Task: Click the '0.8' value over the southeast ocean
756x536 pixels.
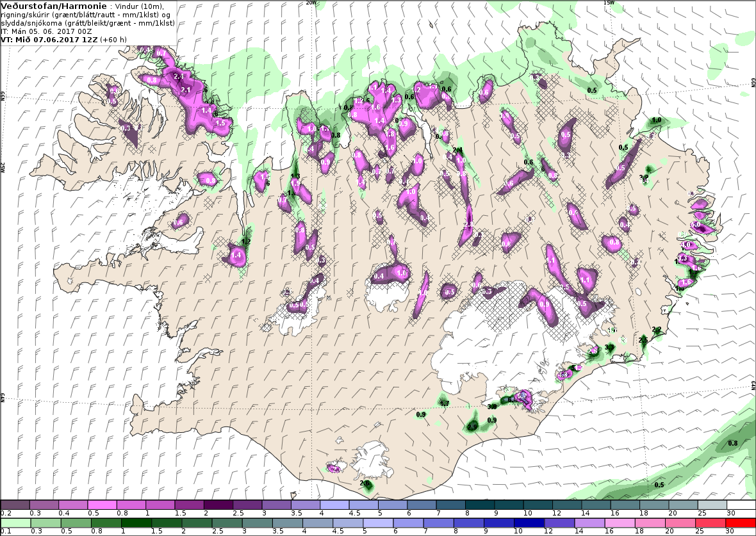Action: click(x=732, y=443)
